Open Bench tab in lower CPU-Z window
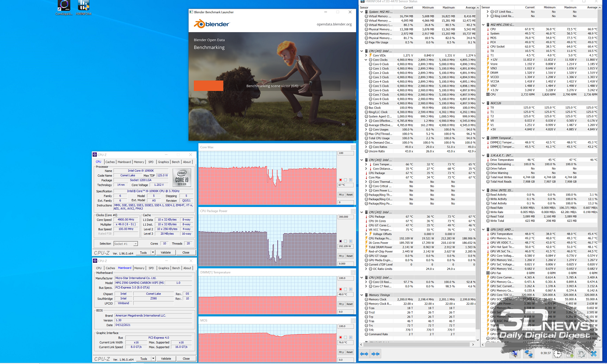 [x=176, y=268]
